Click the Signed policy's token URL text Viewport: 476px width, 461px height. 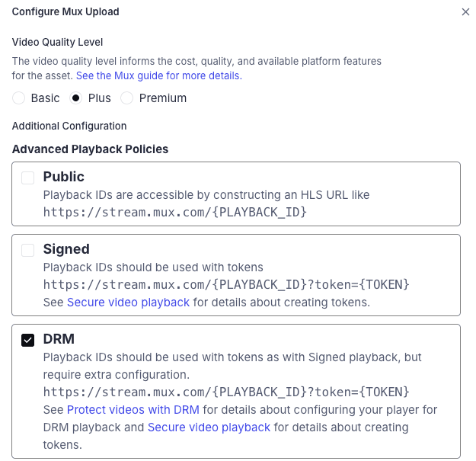(x=226, y=285)
